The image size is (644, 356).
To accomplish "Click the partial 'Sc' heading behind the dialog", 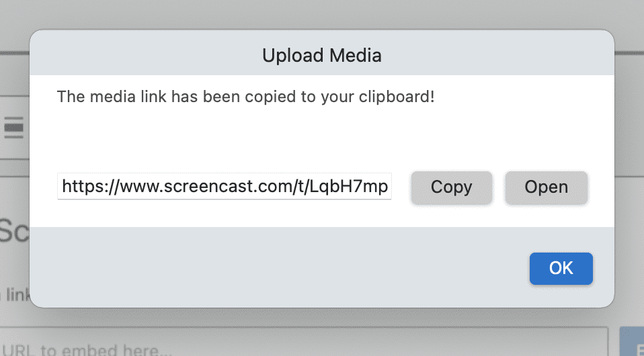I will pos(13,232).
